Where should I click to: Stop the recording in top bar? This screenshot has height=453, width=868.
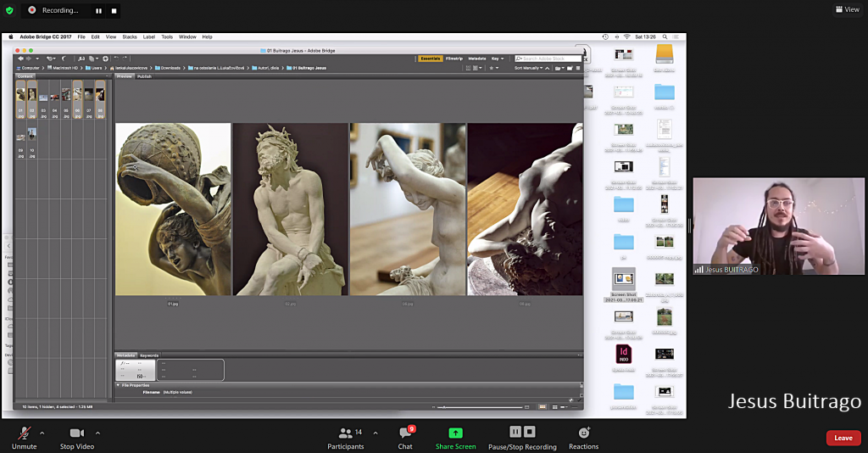click(x=114, y=10)
